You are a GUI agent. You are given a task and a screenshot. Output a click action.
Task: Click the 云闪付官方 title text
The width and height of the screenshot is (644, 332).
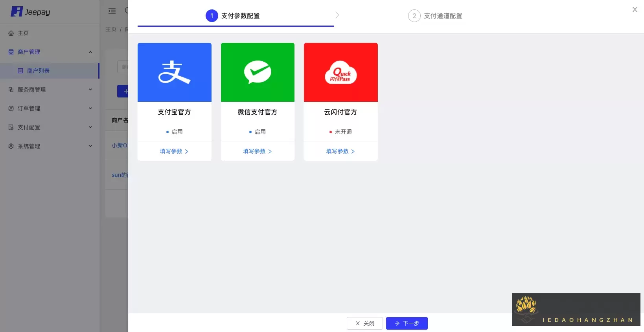(x=341, y=112)
